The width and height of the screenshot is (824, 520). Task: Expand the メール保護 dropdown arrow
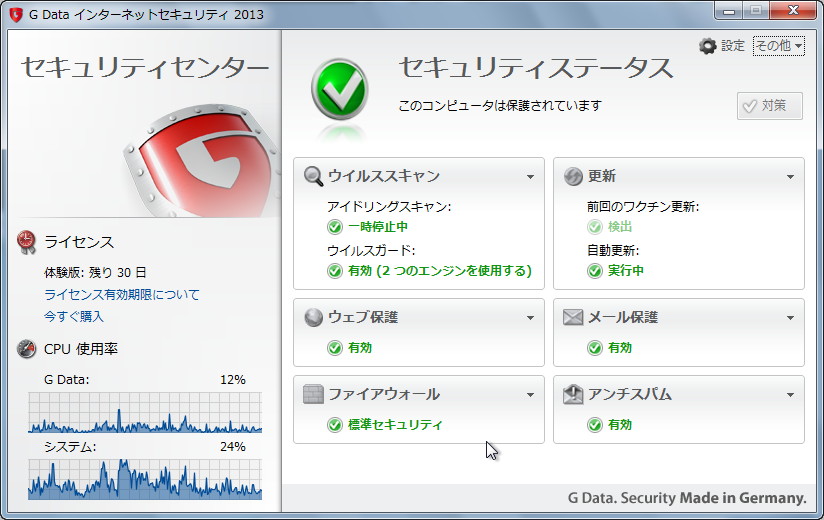pyautogui.click(x=790, y=318)
